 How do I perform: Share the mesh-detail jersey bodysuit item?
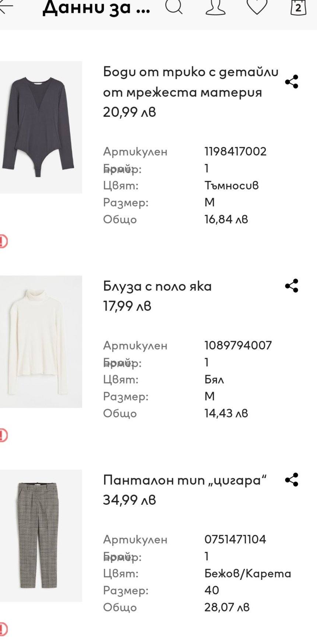tap(292, 82)
